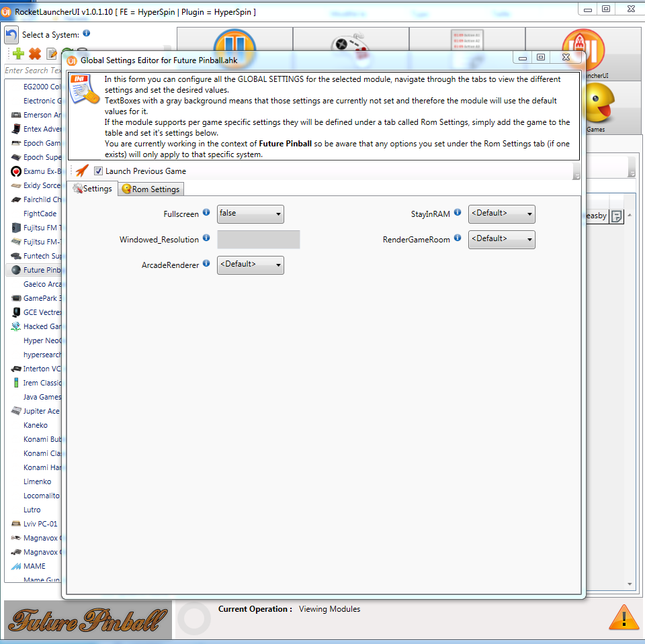Select Kaneko in the system list
This screenshot has width=645, height=644.
point(35,425)
